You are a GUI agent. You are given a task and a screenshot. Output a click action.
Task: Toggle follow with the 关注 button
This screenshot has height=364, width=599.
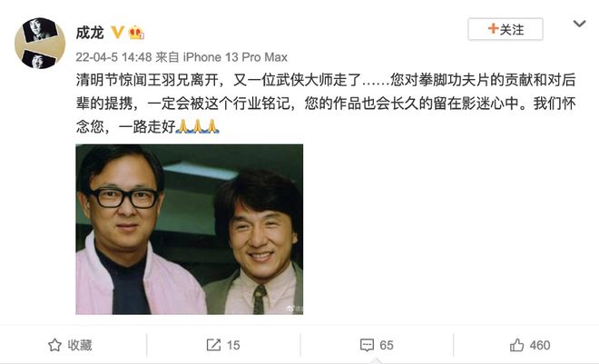coord(506,29)
